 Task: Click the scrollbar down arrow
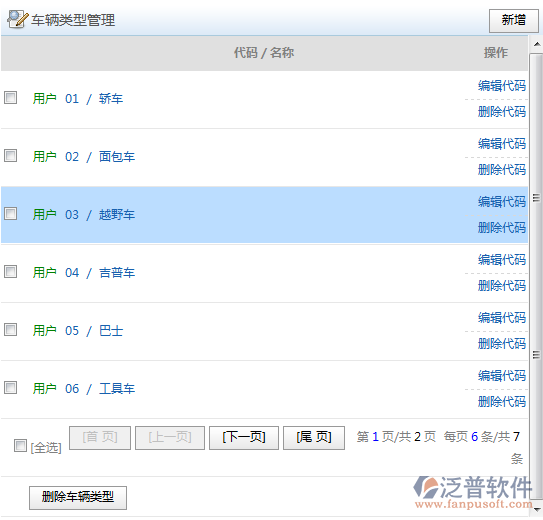point(536,510)
